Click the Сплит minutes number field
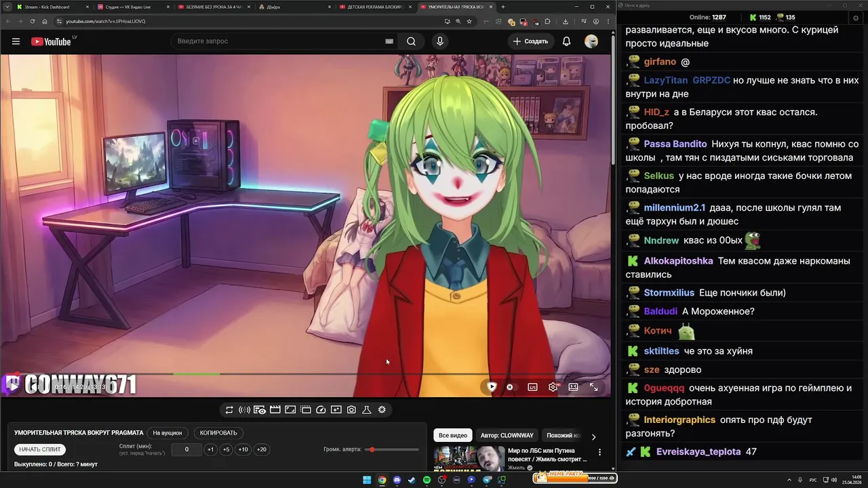868x488 pixels. click(186, 449)
